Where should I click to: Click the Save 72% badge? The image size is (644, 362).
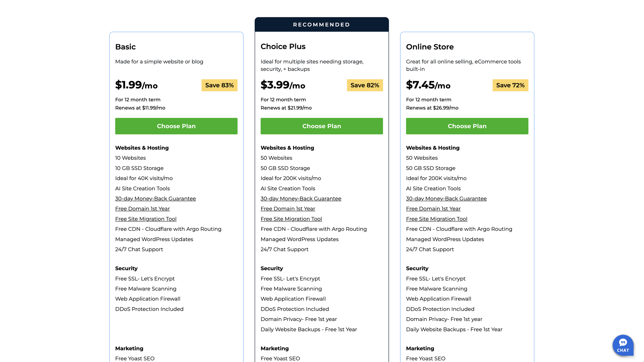click(x=510, y=85)
